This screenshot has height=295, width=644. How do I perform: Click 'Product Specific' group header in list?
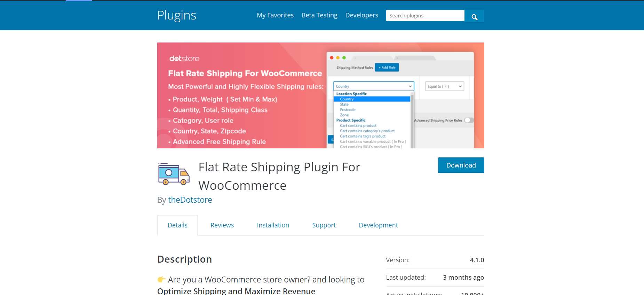pyautogui.click(x=351, y=120)
